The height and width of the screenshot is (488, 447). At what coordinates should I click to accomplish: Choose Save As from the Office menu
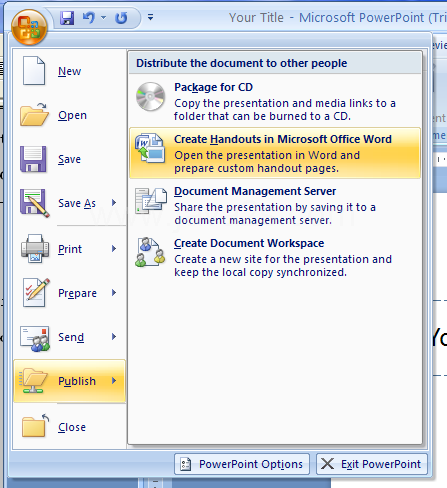[x=69, y=203]
